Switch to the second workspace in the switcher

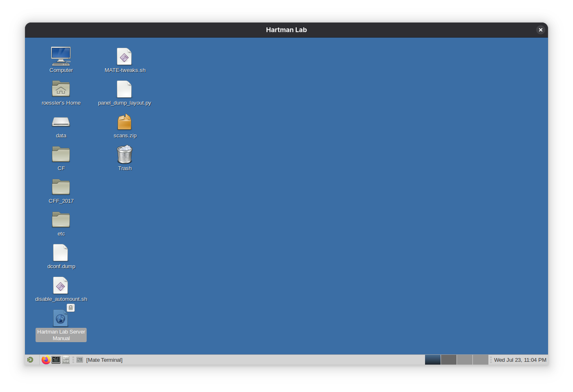tap(448, 360)
